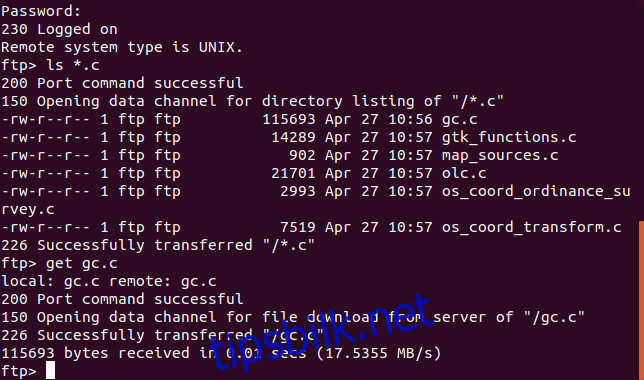Click the 115693 file size of gc.c
The height and width of the screenshot is (380, 644).
tap(289, 120)
